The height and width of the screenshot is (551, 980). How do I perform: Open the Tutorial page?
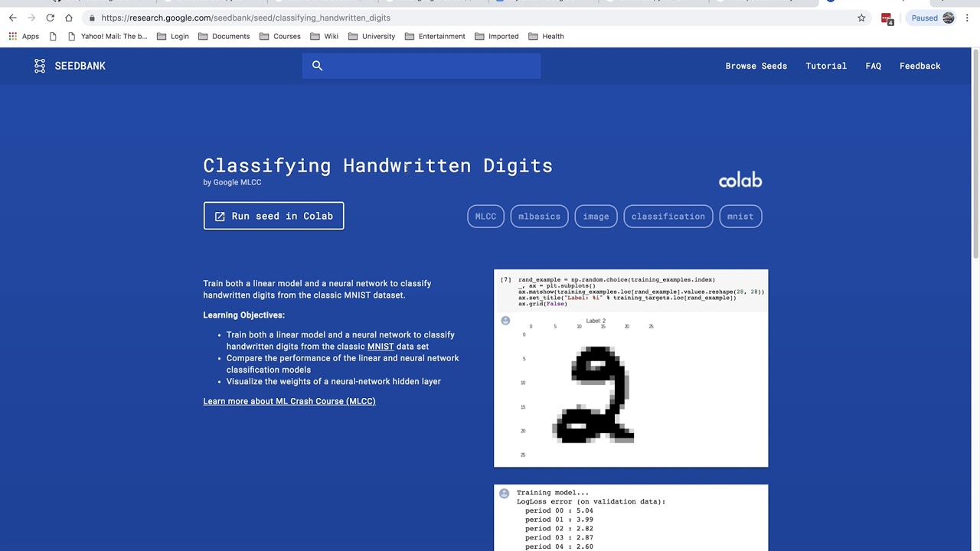tap(826, 66)
